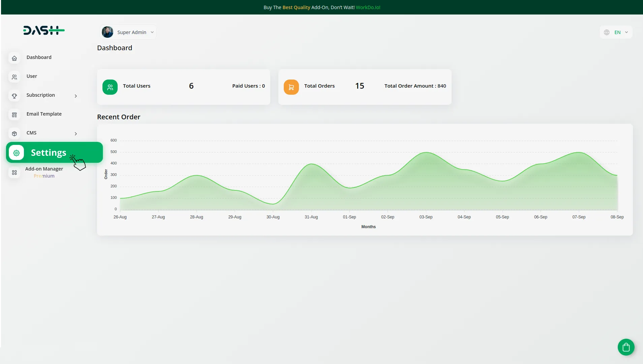Follow the WorkDo.Io link in banner
This screenshot has width=643, height=364.
tap(368, 7)
